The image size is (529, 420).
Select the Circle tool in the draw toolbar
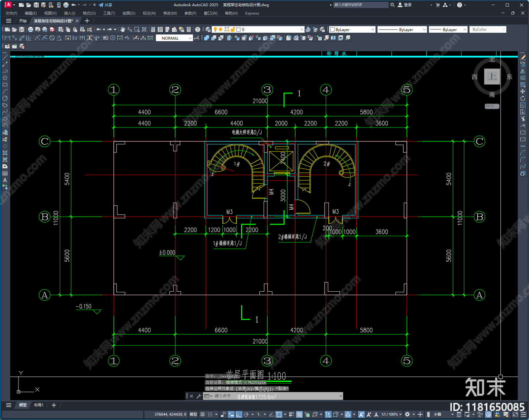[5, 98]
